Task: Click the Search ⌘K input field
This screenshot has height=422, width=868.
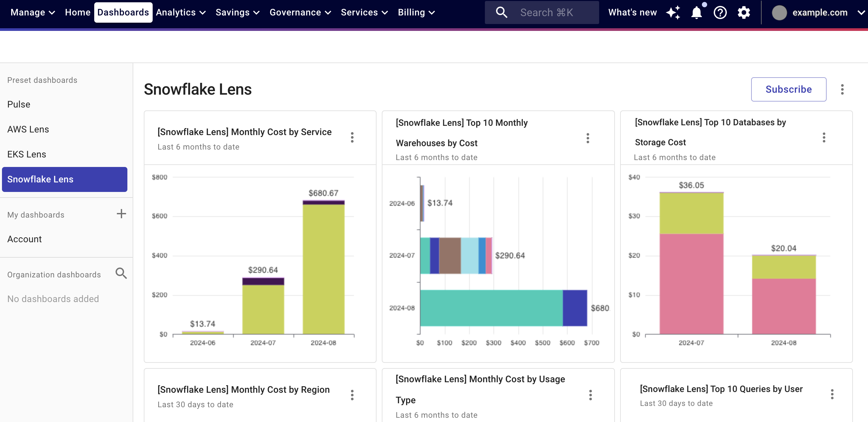Action: (542, 12)
